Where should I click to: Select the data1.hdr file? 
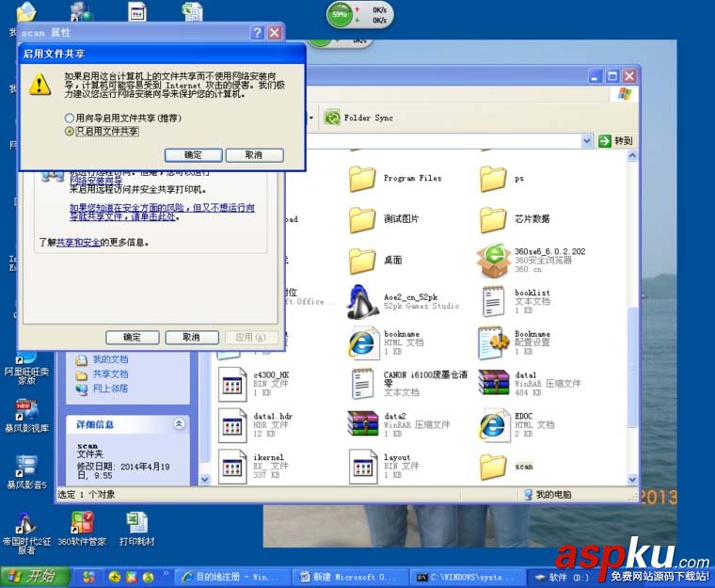click(x=232, y=425)
